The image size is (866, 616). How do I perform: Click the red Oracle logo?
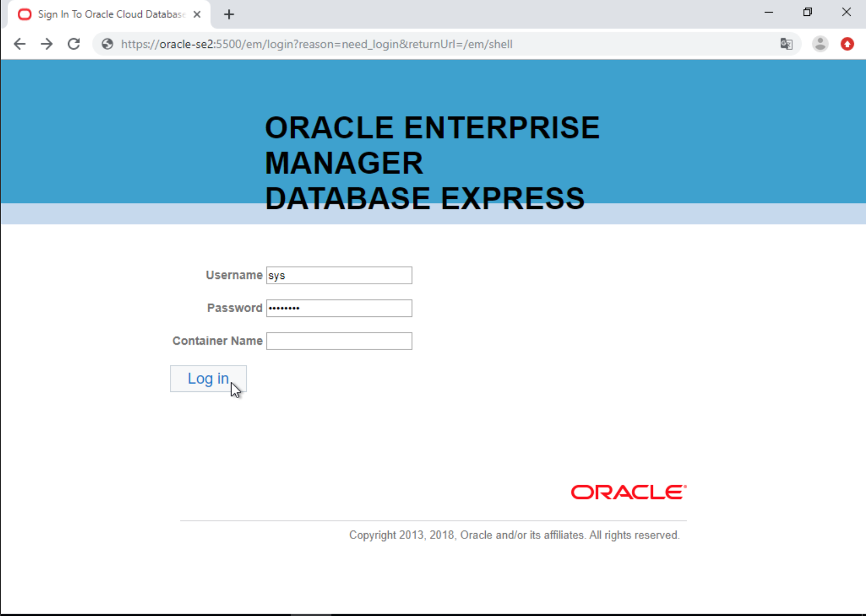[x=629, y=492]
